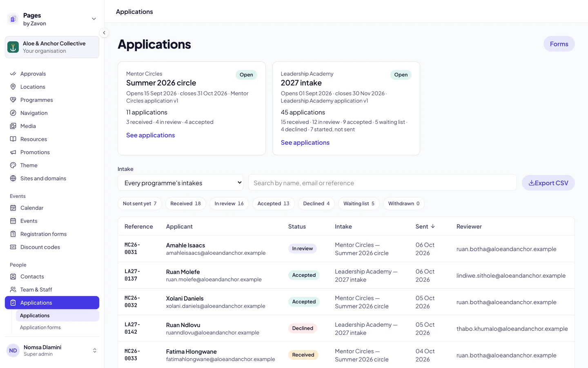The width and height of the screenshot is (588, 368).
Task: Click the search by name input field
Action: (383, 183)
